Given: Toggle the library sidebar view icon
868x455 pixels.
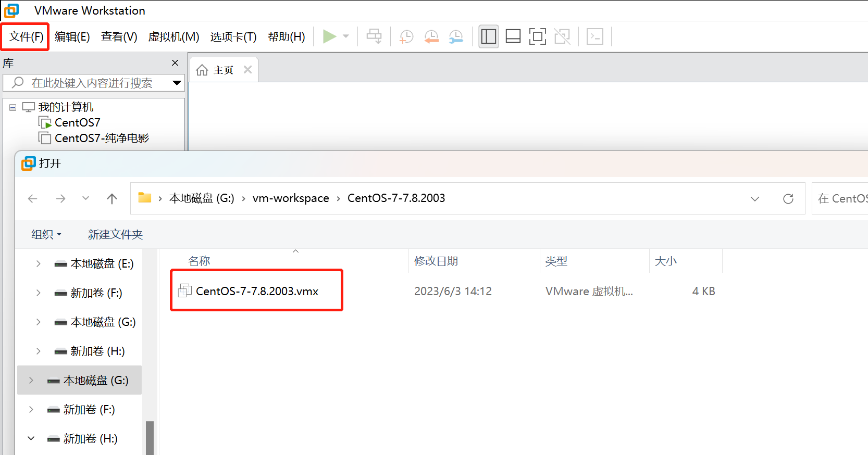Looking at the screenshot, I should pyautogui.click(x=489, y=36).
